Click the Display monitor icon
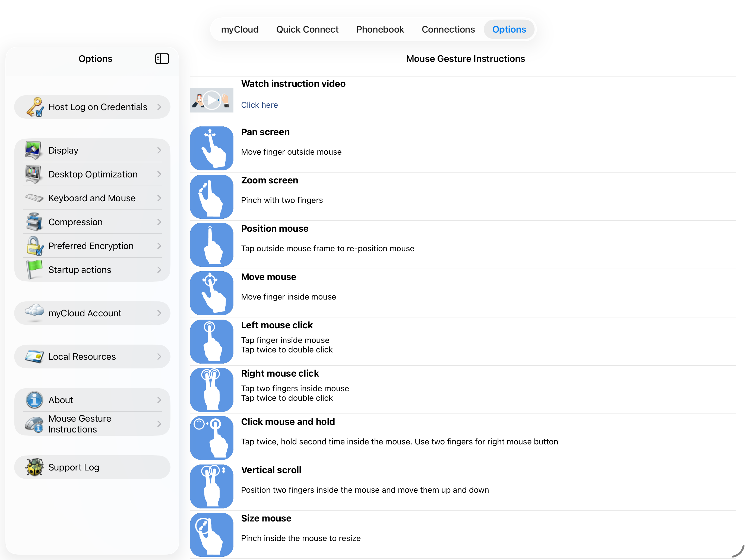Viewport: 747px width, 560px height. point(33,150)
